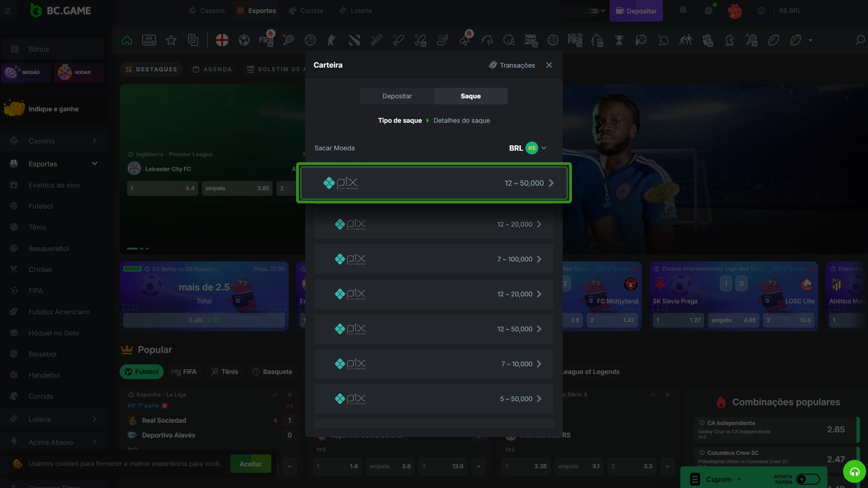Click the Indique e ganhe referral button
The image size is (868, 488).
(53, 108)
